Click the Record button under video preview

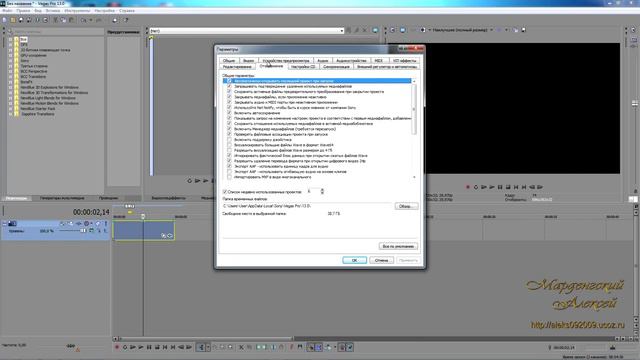pyautogui.click(x=468, y=187)
